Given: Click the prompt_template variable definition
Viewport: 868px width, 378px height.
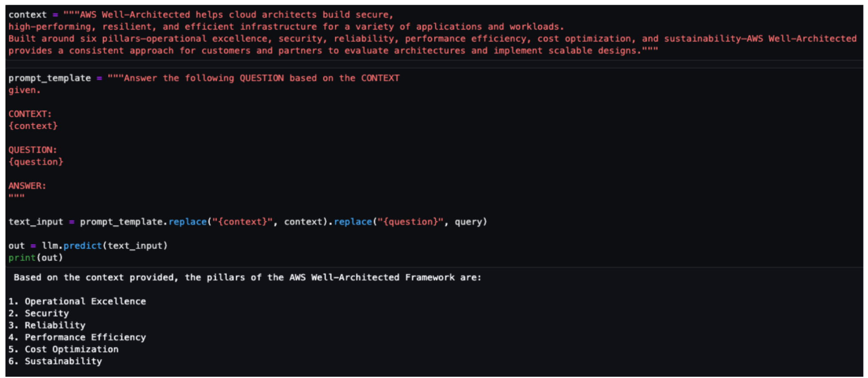Looking at the screenshot, I should [50, 78].
